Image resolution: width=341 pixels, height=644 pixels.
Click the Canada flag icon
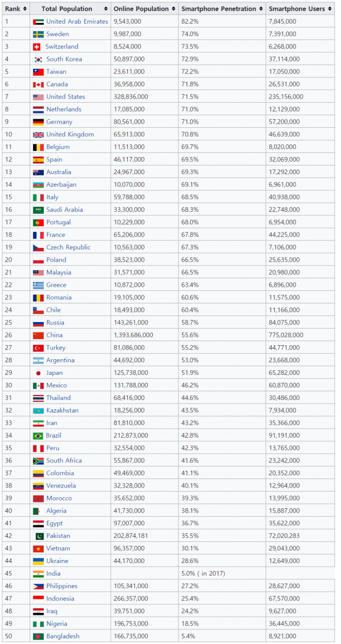coord(38,85)
